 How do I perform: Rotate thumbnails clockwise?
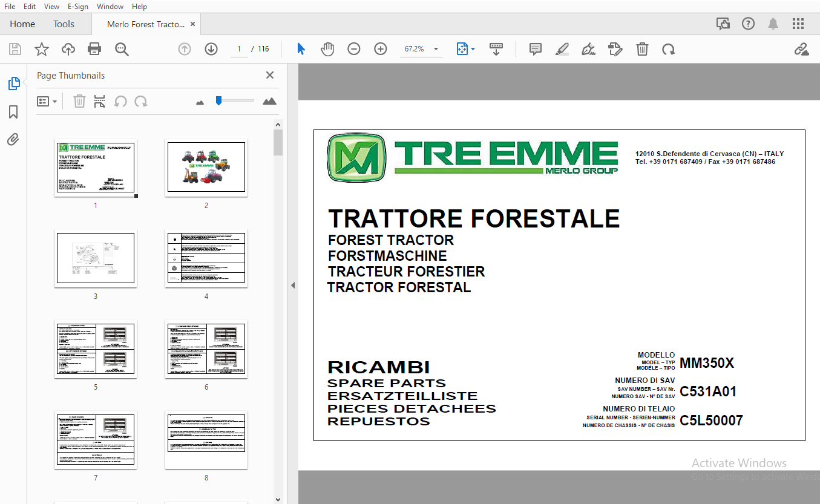[141, 102]
